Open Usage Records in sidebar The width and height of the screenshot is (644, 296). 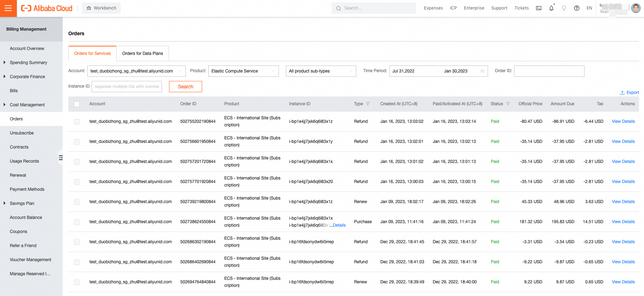24,161
